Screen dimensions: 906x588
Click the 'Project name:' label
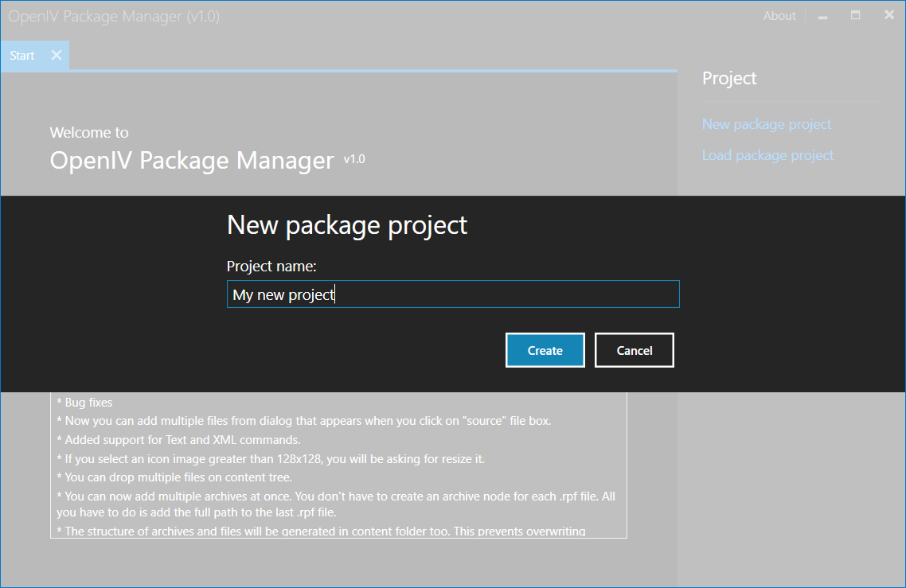271,267
